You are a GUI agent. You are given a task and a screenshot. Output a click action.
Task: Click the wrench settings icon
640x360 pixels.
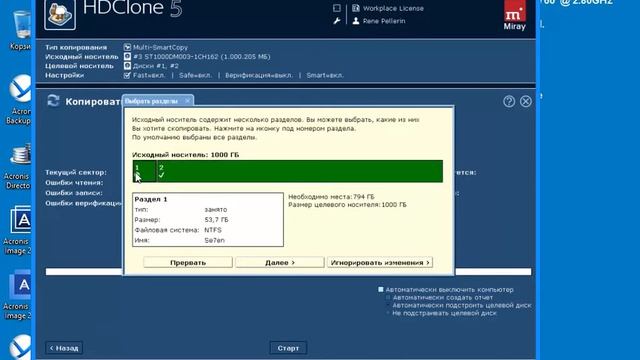click(x=337, y=21)
